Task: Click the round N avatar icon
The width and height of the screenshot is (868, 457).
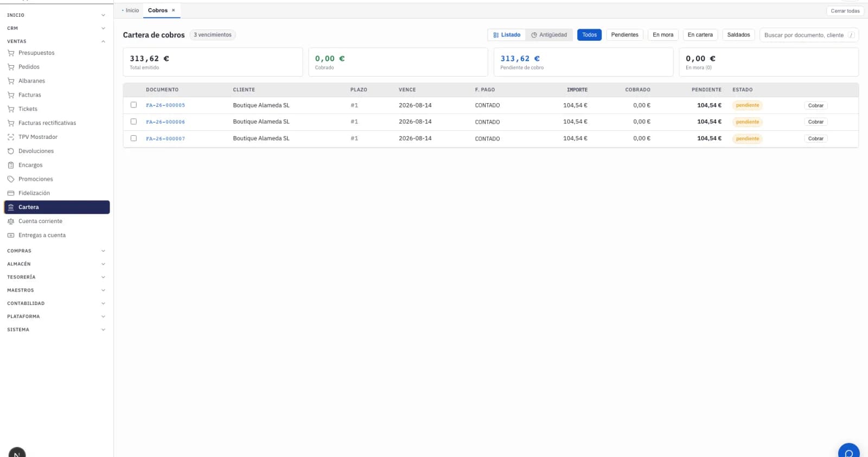Action: tap(17, 453)
